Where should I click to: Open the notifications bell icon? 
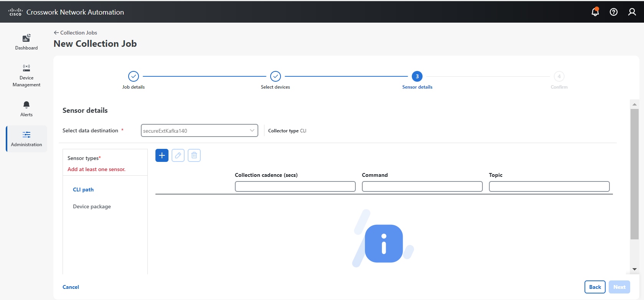(x=595, y=12)
